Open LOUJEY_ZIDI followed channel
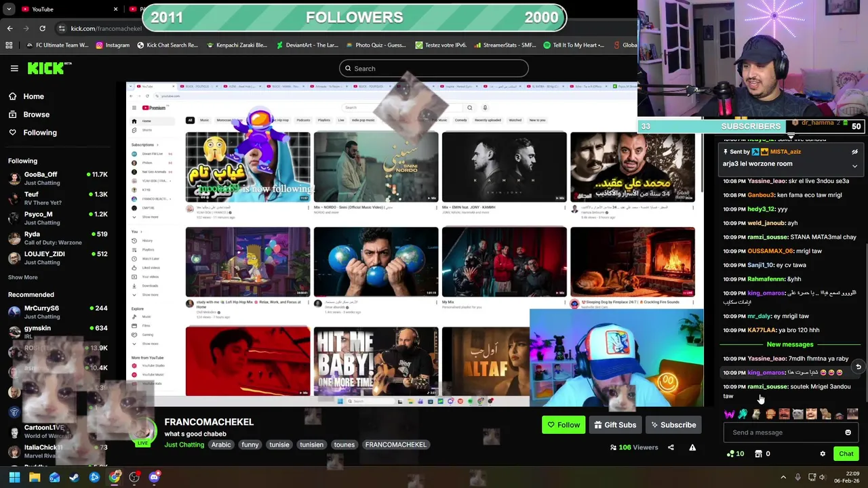The width and height of the screenshot is (868, 488). click(58, 258)
